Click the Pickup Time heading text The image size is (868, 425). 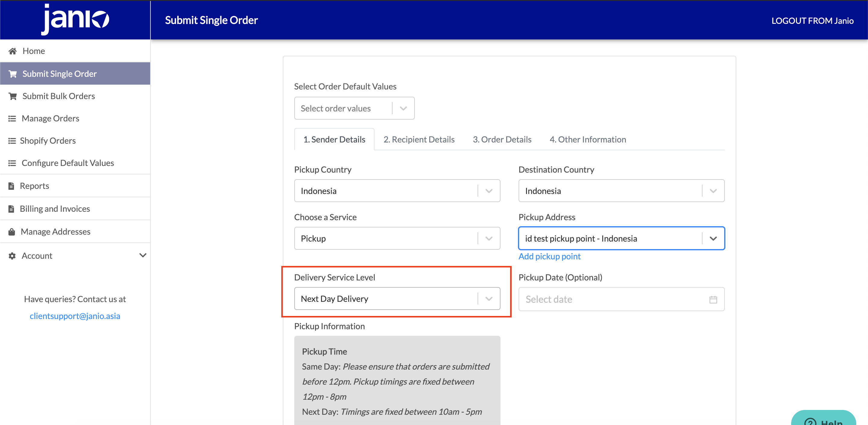(x=324, y=352)
